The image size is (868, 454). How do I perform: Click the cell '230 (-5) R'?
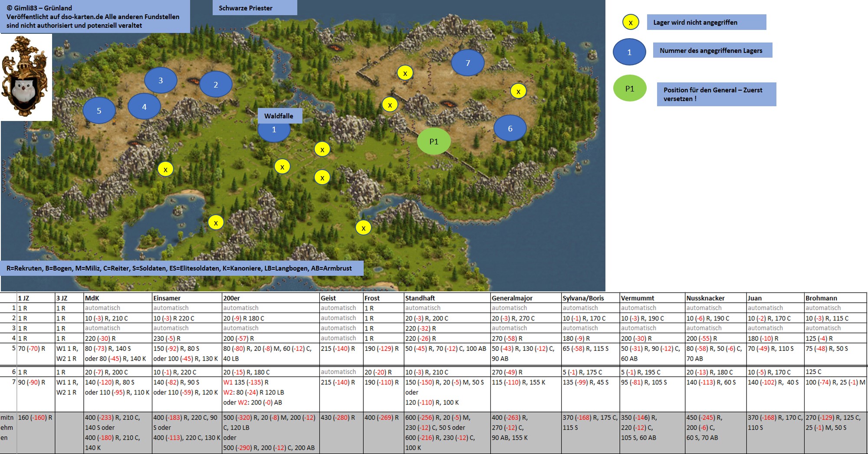(x=187, y=338)
